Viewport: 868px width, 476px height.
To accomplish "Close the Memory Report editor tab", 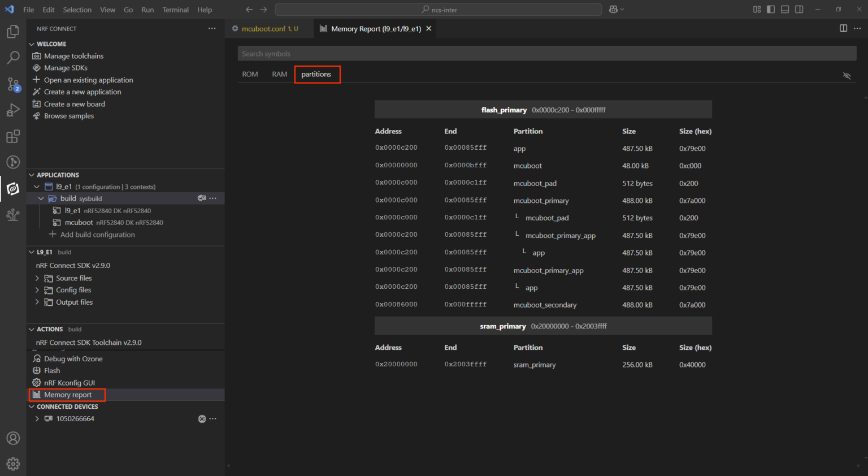I will (429, 29).
